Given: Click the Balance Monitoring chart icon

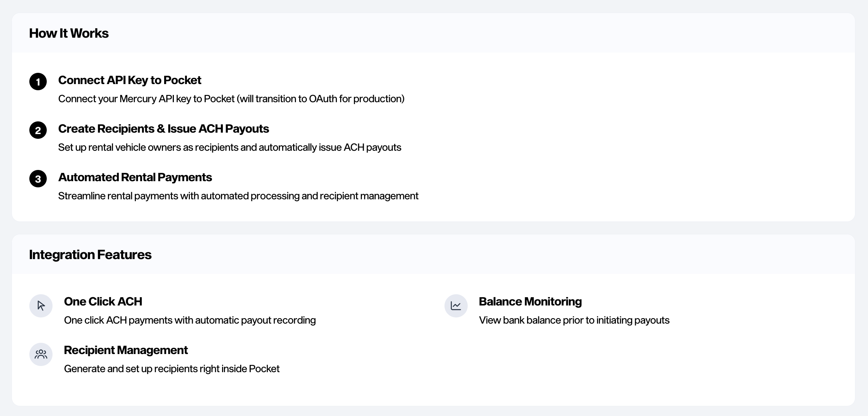Looking at the screenshot, I should [x=456, y=306].
